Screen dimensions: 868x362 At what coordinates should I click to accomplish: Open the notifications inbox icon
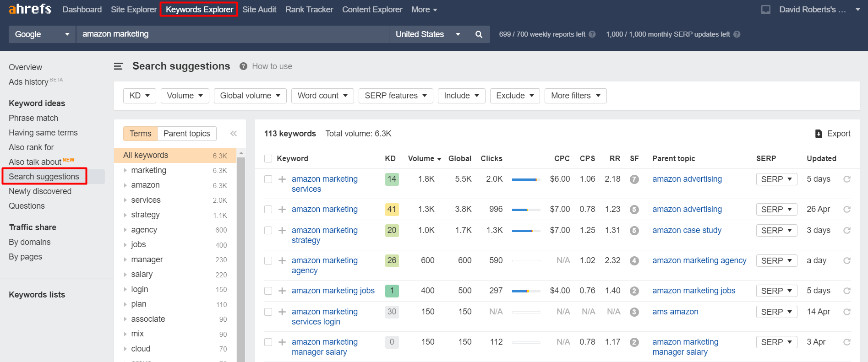point(765,10)
